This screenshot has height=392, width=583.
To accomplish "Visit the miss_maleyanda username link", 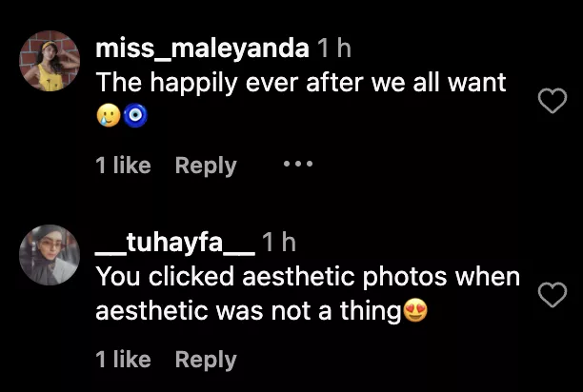I will pos(201,48).
